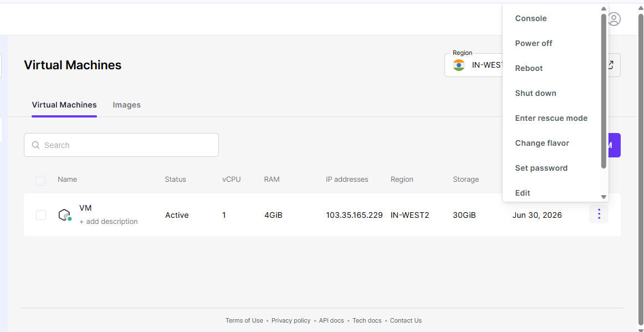
Task: Open the API docs footer link
Action: [x=331, y=320]
